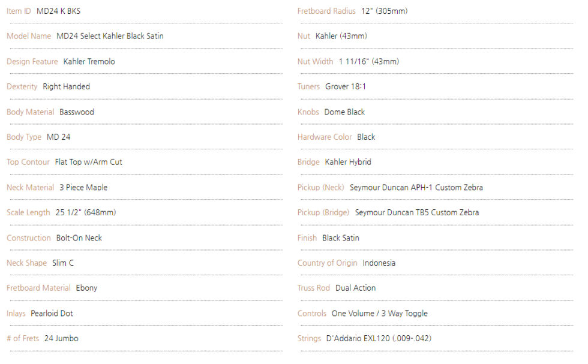Click the Kahler Tremolo design feature value
The height and width of the screenshot is (364, 588).
89,62
